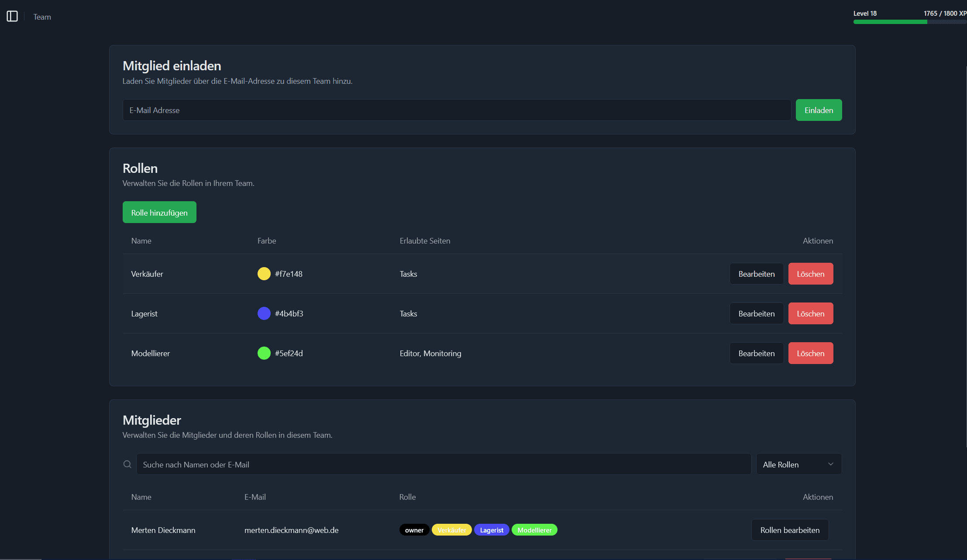
Task: Click the green #5ef24d color swatch
Action: [x=264, y=353]
